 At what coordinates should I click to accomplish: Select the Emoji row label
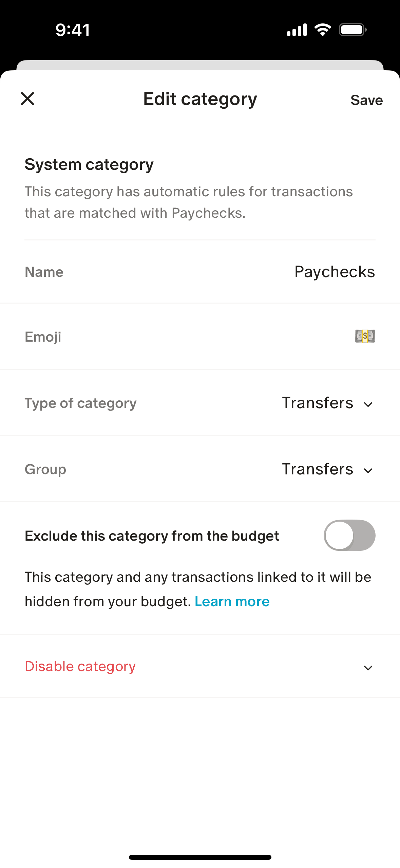pos(43,337)
